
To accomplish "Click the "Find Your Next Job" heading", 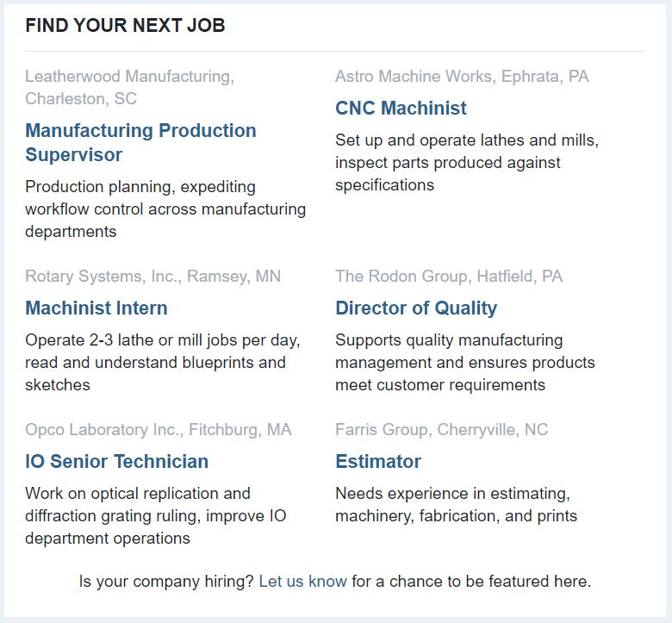I will point(125,26).
